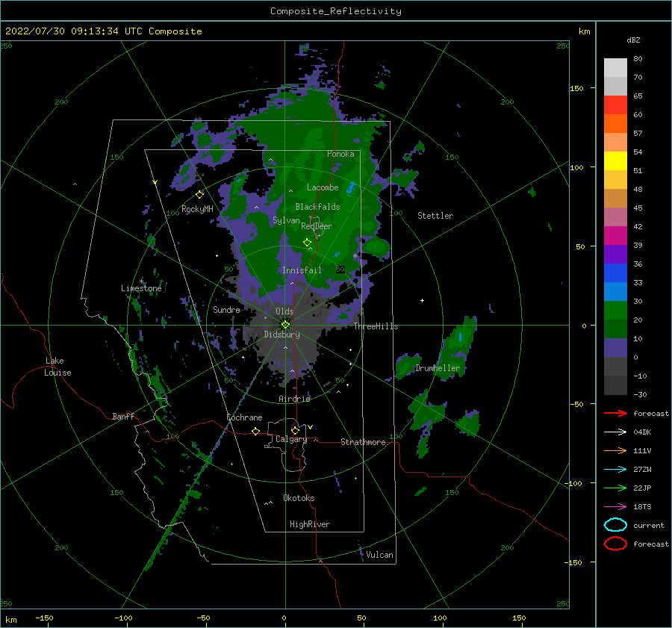
Task: Click the yellow diamond marker below RedDeer
Action: tap(307, 243)
